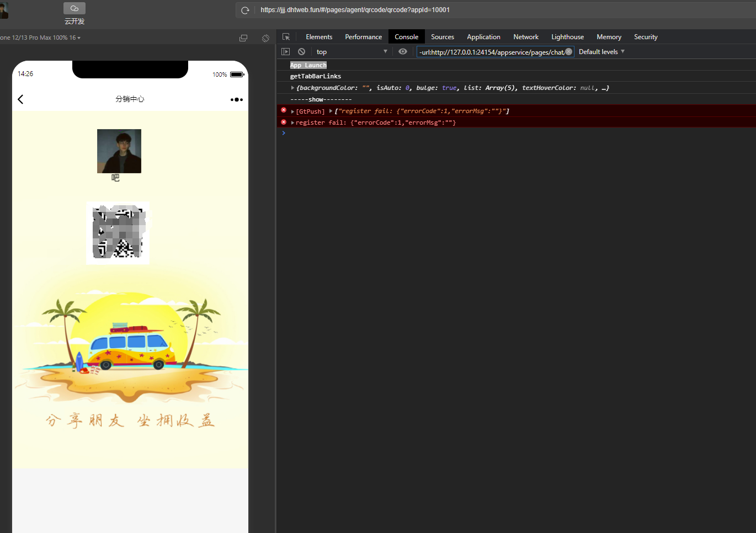756x533 pixels.
Task: Expand the register fail error message
Action: pyautogui.click(x=292, y=123)
